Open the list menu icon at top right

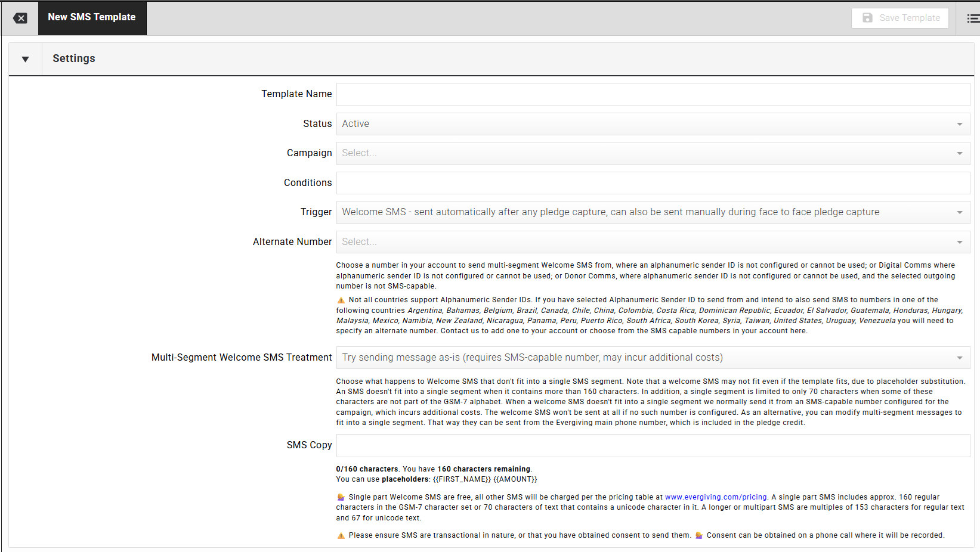point(972,18)
